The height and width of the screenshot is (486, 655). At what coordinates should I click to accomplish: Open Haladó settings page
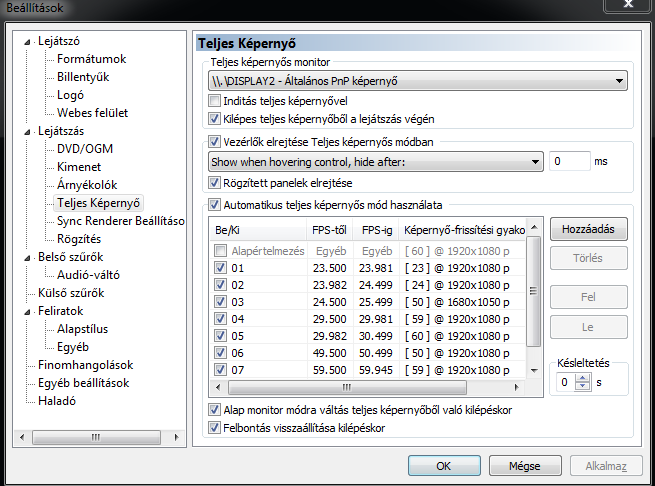point(57,401)
